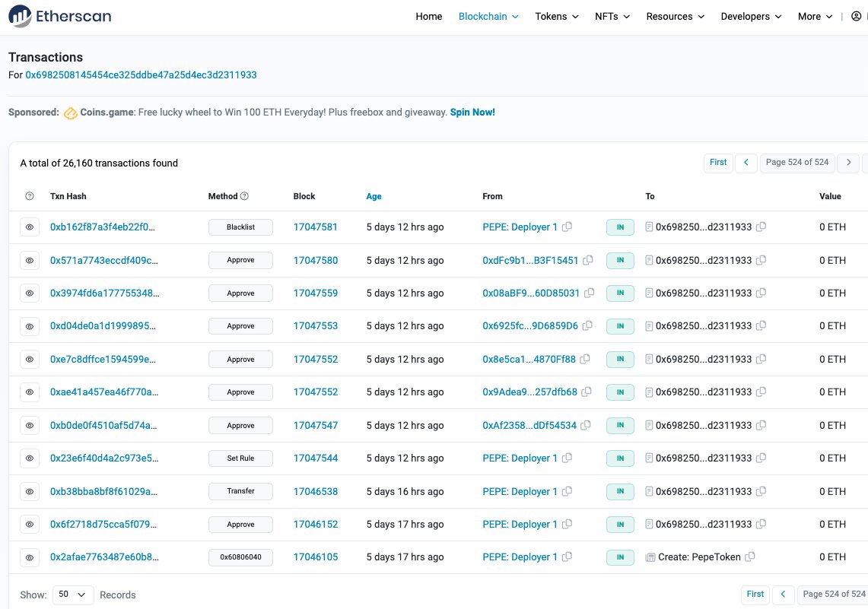The width and height of the screenshot is (868, 609).
Task: Expand the Resources menu
Action: click(676, 17)
